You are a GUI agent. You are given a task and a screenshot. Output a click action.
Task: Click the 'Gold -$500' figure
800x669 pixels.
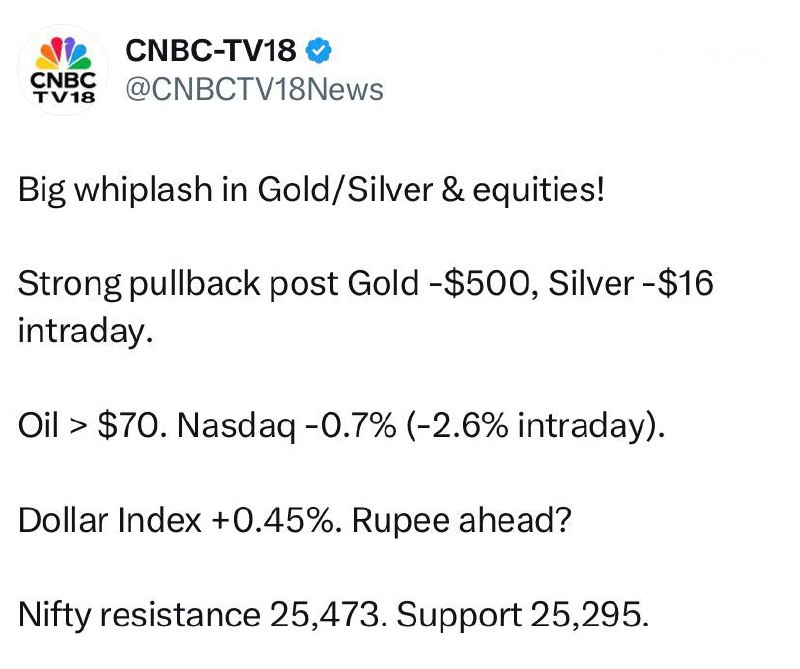tap(442, 284)
